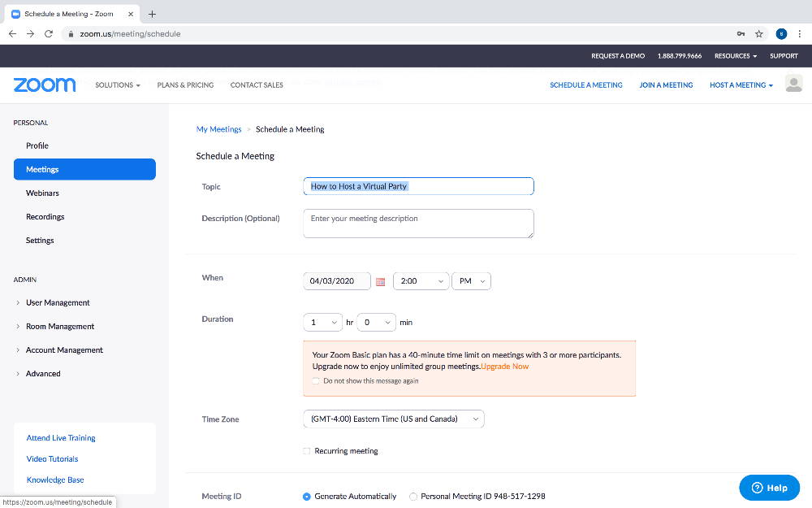
Task: Open a new browser tab
Action: pos(152,14)
